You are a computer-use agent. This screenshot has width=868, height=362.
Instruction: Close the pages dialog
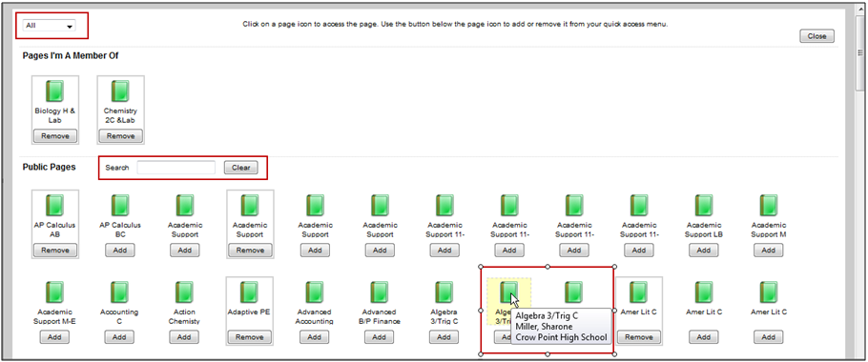click(x=816, y=36)
